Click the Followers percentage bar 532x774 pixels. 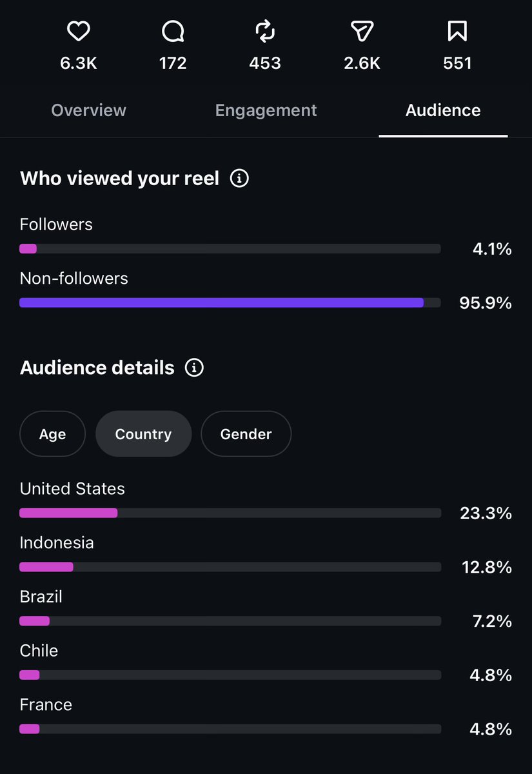(230, 249)
